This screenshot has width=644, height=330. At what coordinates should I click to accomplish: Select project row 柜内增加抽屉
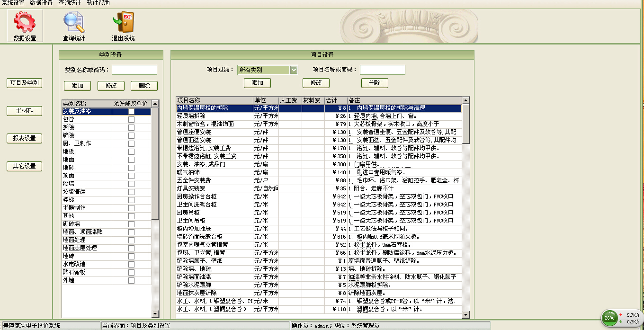319,229
